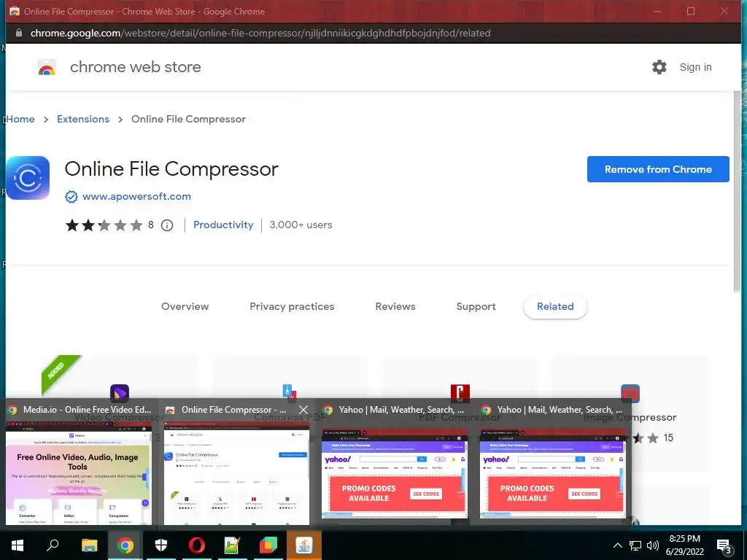This screenshot has height=560, width=747.
Task: Open the notepad app icon in taskbar
Action: pos(232,545)
